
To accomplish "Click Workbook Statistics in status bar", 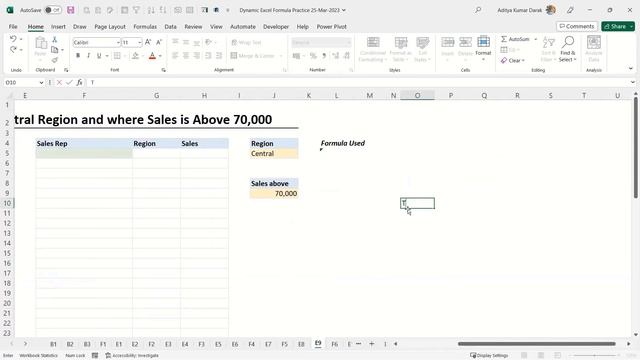I will coord(38,356).
